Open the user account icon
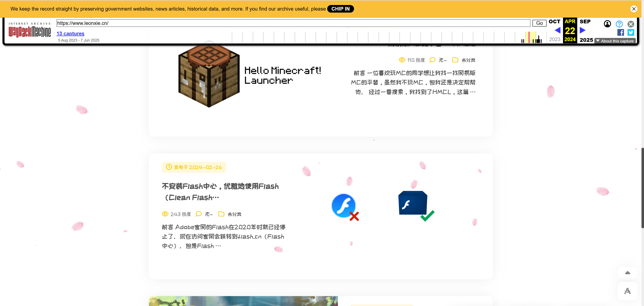The image size is (644, 306). coord(607,24)
